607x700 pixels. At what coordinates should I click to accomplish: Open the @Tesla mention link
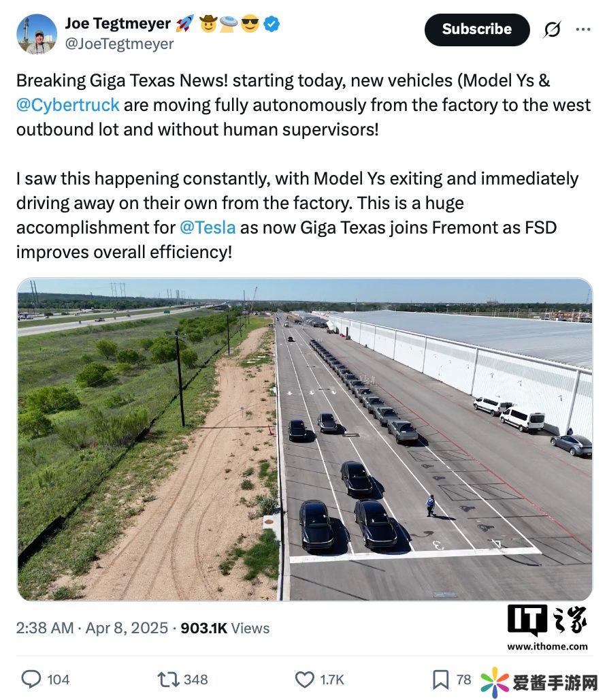(x=208, y=227)
